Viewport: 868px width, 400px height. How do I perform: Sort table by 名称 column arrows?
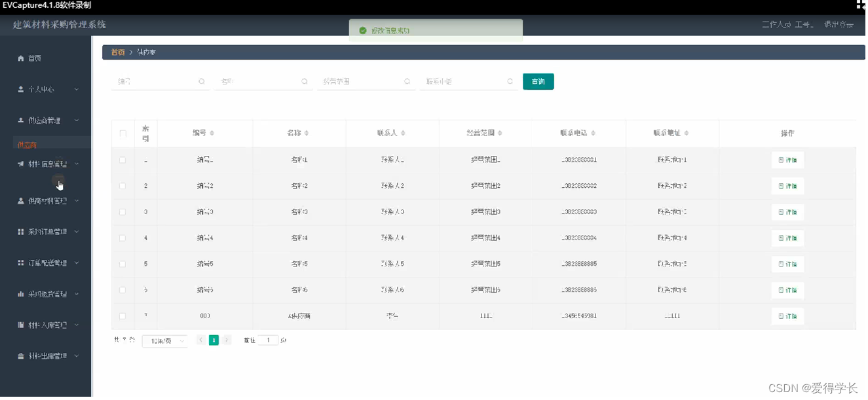click(307, 133)
